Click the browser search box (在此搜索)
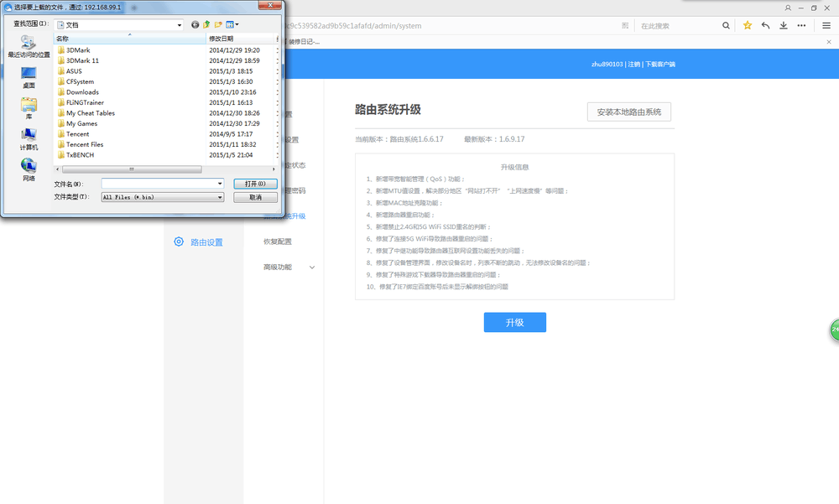 click(677, 26)
